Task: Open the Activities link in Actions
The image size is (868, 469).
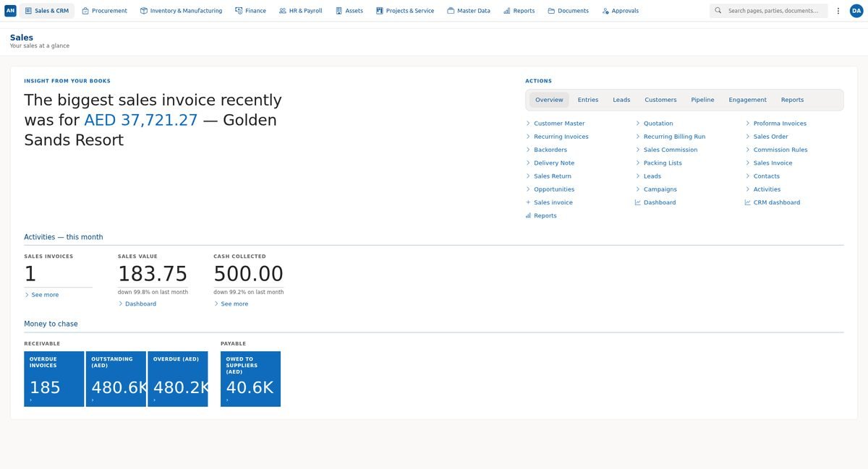Action: tap(767, 189)
